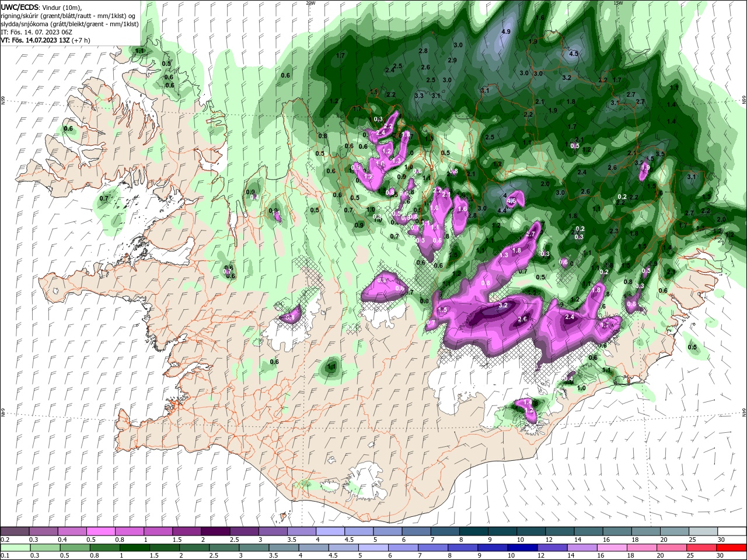Click the '2.6' value in the large purple snow area
747x560 pixels.
coord(522,319)
